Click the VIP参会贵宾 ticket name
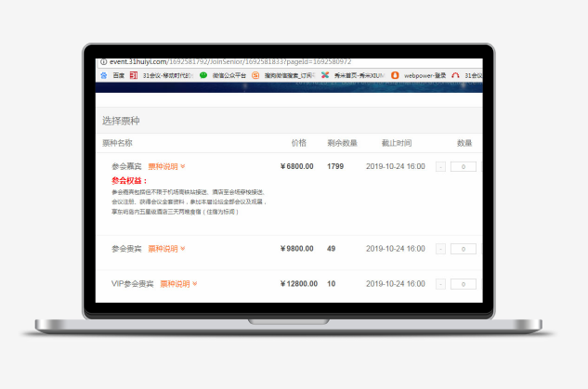The width and height of the screenshot is (588, 389). (x=133, y=284)
